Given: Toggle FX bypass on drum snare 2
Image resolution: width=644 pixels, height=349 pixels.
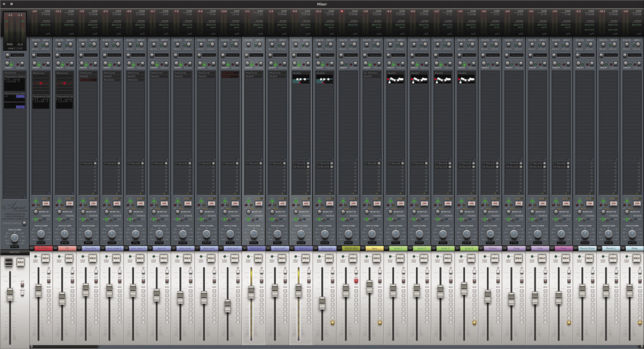Looking at the screenshot, I should point(143,63).
